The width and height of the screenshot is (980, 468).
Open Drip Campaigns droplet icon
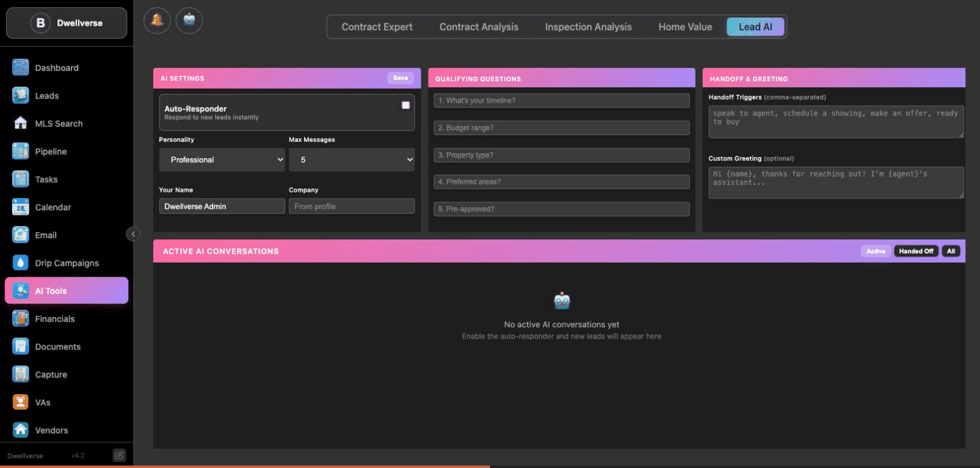pyautogui.click(x=21, y=263)
